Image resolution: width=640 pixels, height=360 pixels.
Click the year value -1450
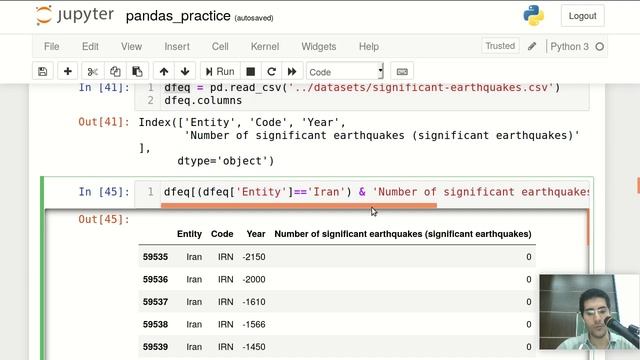tap(254, 347)
